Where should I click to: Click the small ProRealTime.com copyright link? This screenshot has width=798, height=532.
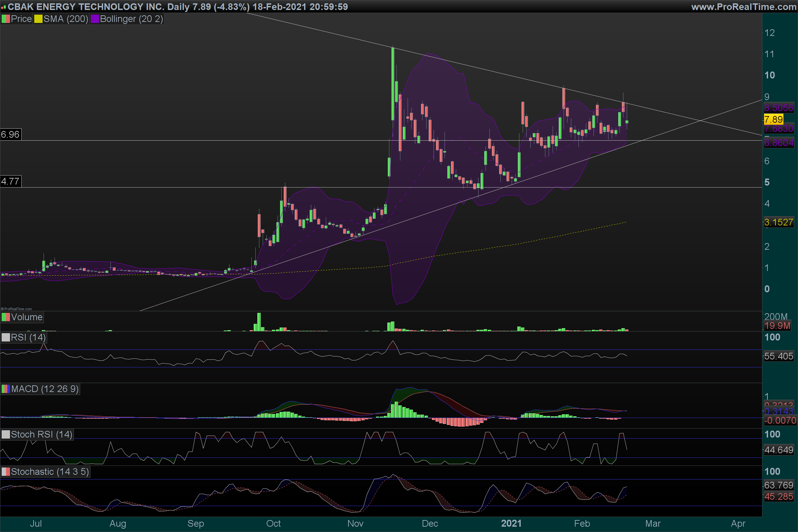click(16, 309)
